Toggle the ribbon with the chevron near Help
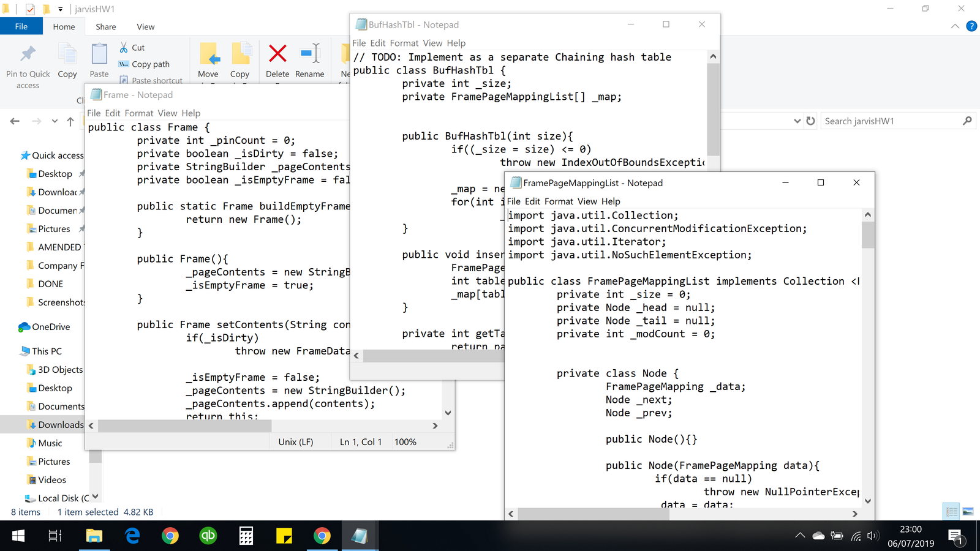 click(955, 26)
